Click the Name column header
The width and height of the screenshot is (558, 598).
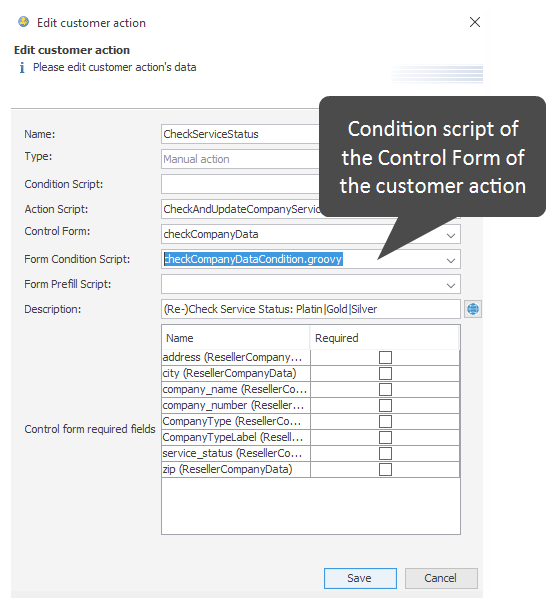coord(236,338)
